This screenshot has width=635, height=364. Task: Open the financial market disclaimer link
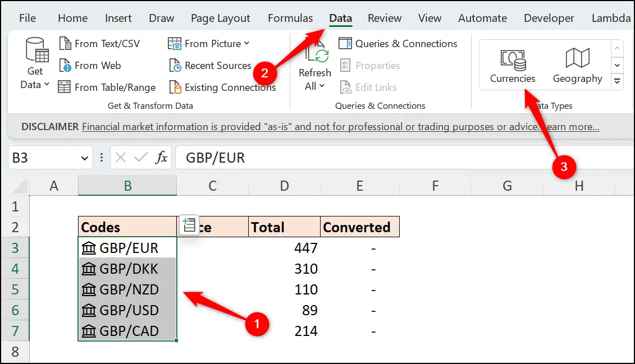(x=341, y=127)
